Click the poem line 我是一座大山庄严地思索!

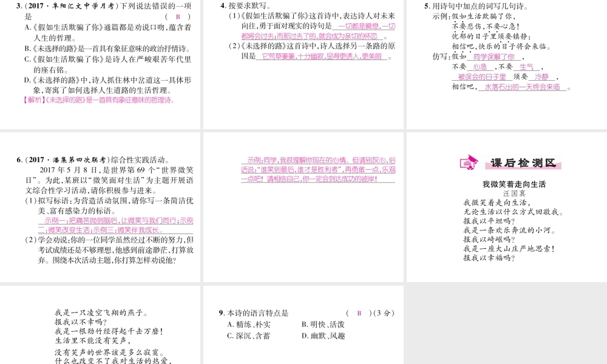coord(509,249)
